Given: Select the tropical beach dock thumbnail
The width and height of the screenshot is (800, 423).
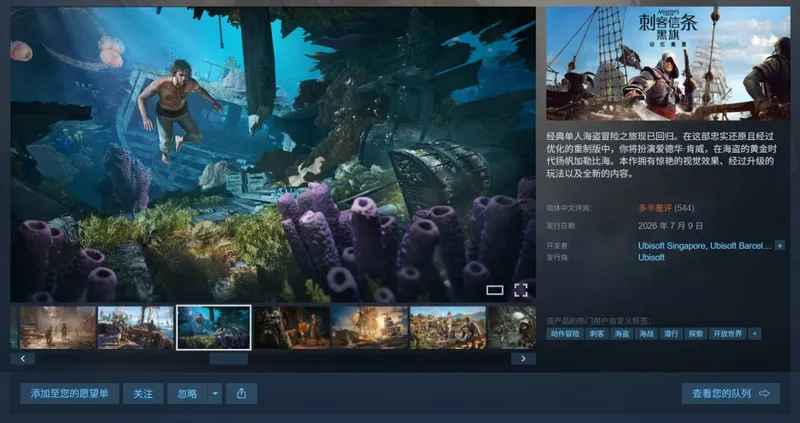Looking at the screenshot, I should coord(136,328).
